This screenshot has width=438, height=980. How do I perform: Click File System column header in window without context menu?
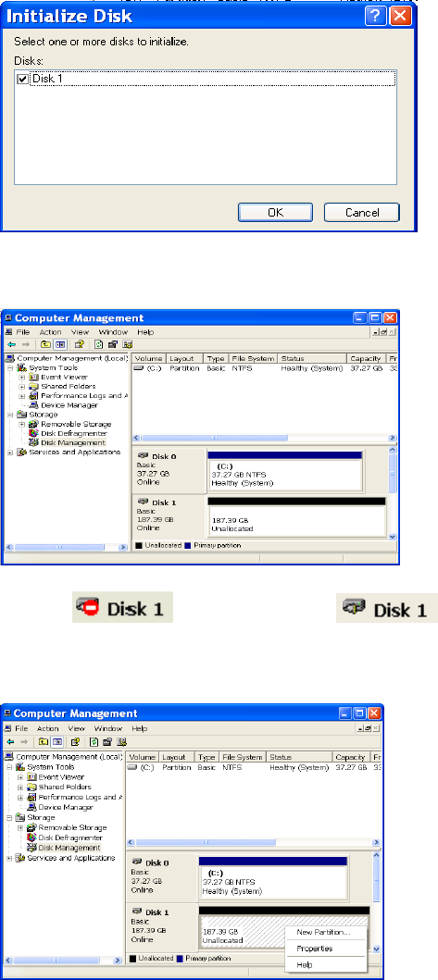point(253,359)
